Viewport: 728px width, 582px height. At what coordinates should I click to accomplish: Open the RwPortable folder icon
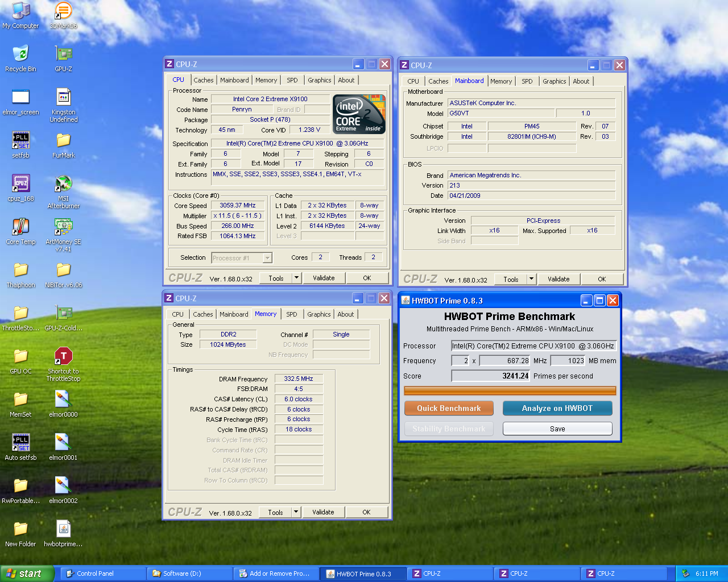click(20, 490)
